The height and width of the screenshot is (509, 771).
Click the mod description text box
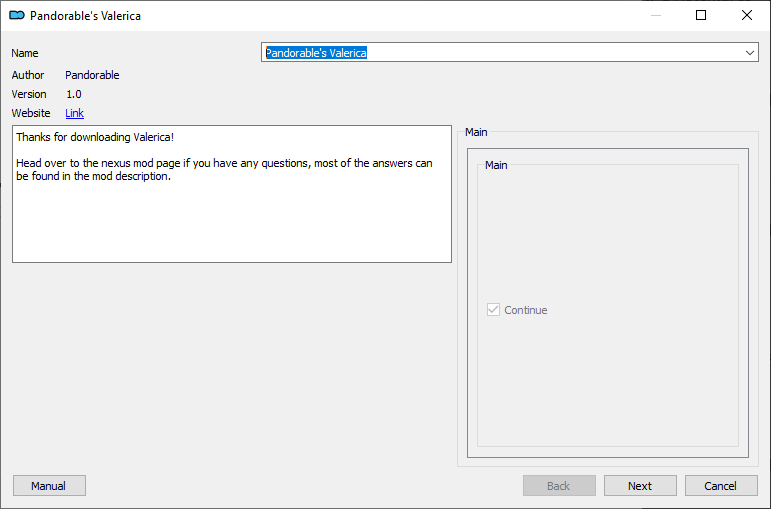point(232,194)
